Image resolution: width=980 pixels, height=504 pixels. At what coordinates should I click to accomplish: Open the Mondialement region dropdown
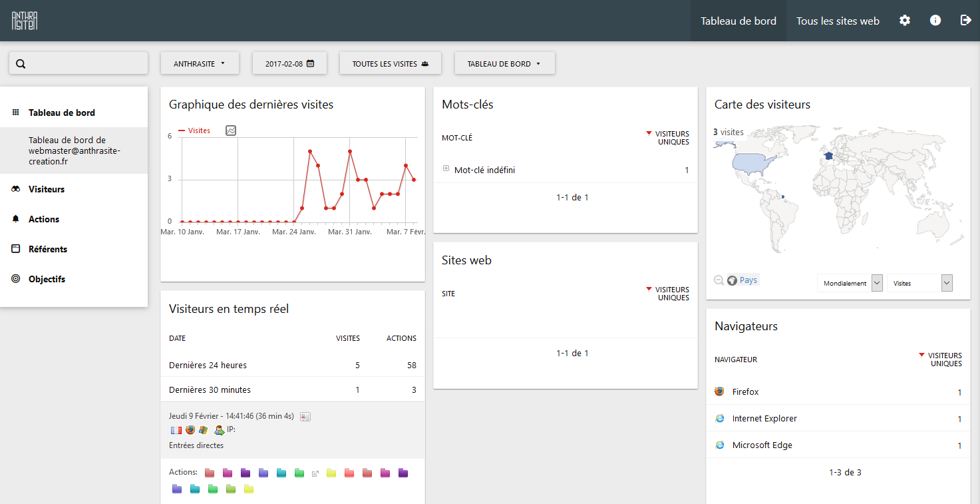pyautogui.click(x=850, y=283)
